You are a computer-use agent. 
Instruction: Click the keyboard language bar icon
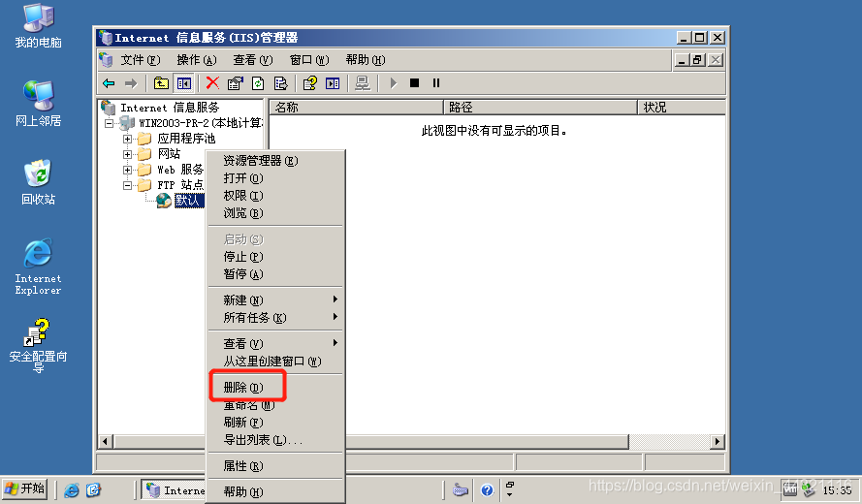461,489
